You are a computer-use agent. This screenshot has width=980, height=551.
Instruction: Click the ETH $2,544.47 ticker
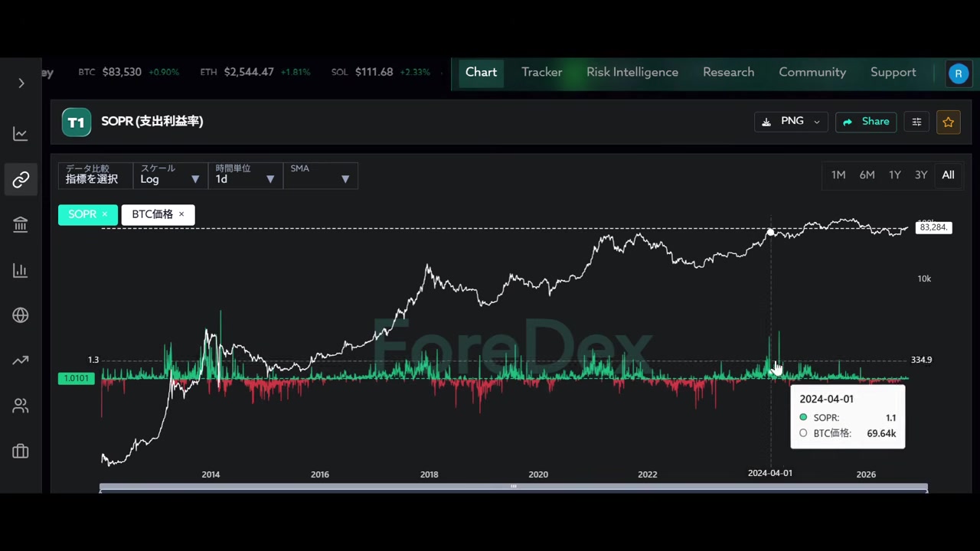(254, 72)
